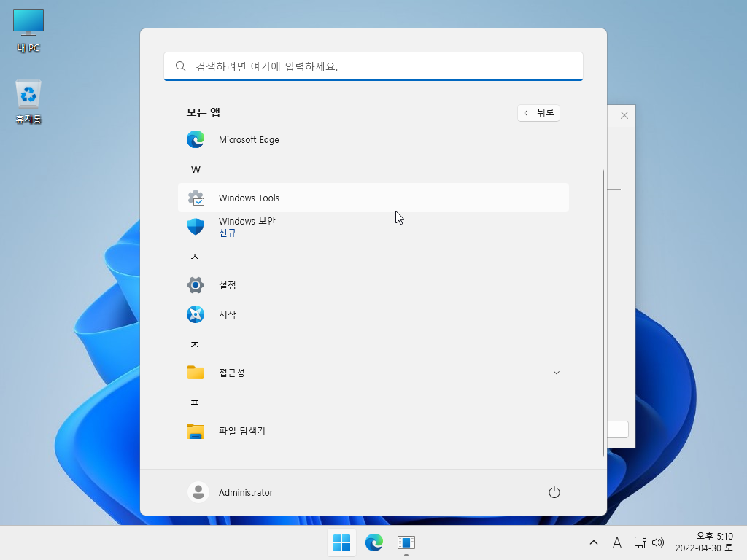
Task: Open the 설정 gear app
Action: [373, 285]
